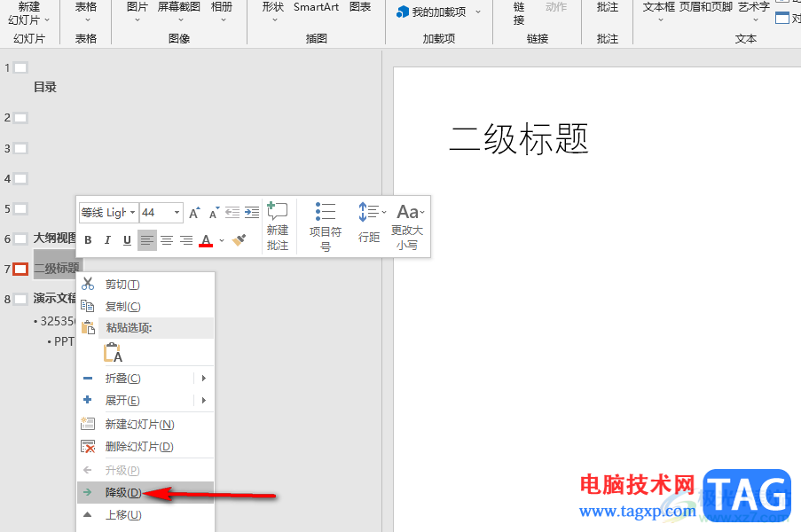
Task: Click the 二级标题 slide title placeholder
Action: 519,139
